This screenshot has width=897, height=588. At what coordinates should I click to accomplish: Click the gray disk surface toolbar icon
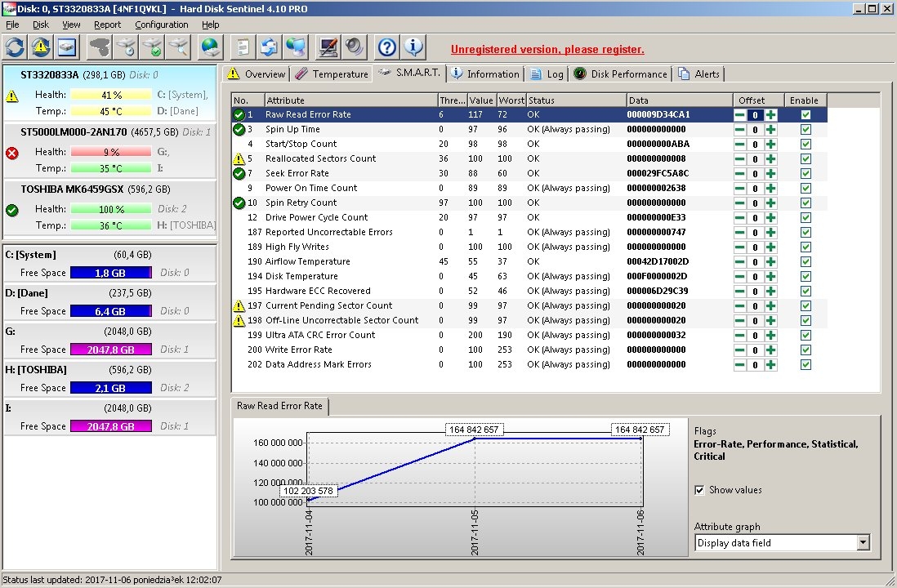point(100,47)
